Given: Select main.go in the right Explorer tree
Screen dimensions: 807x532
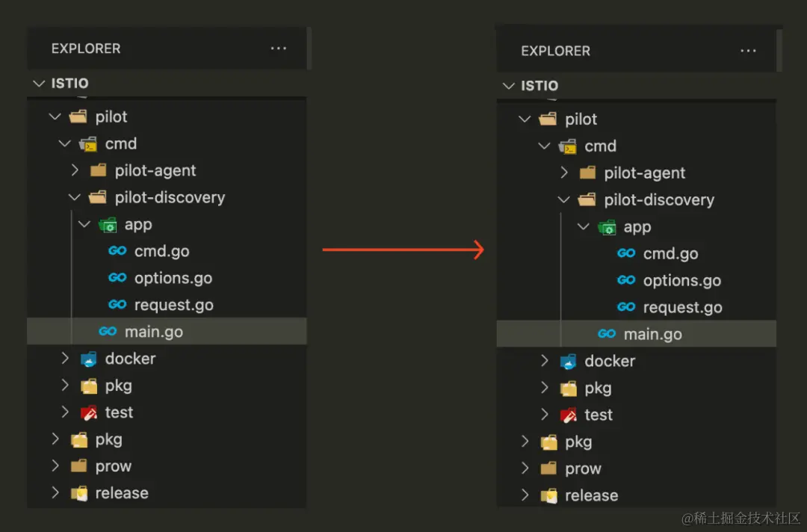Looking at the screenshot, I should [652, 335].
